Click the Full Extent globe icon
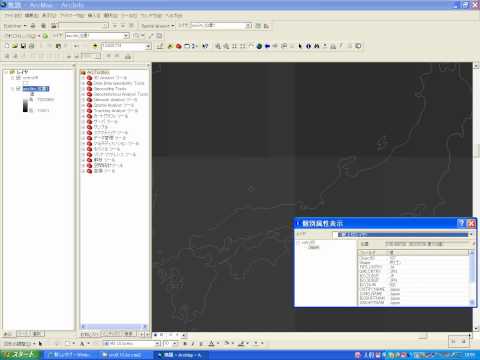The image size is (480, 360). (x=259, y=46)
